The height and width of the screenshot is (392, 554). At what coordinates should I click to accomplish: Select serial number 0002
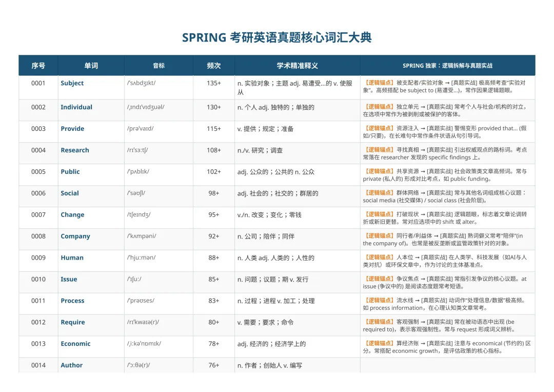point(38,107)
